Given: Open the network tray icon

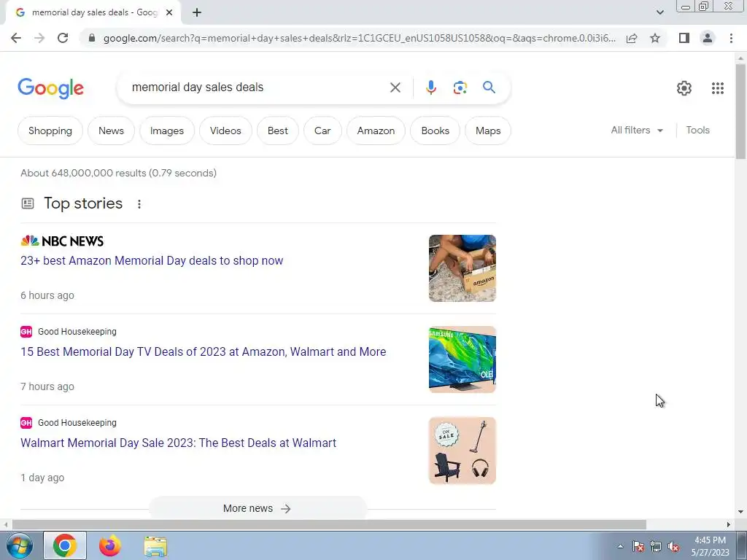Looking at the screenshot, I should click(x=656, y=547).
